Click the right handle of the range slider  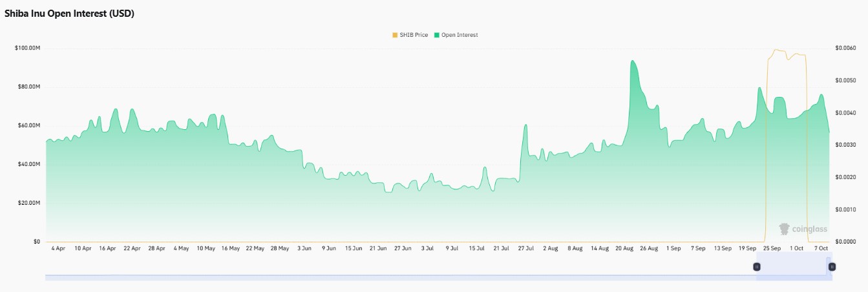(832, 267)
